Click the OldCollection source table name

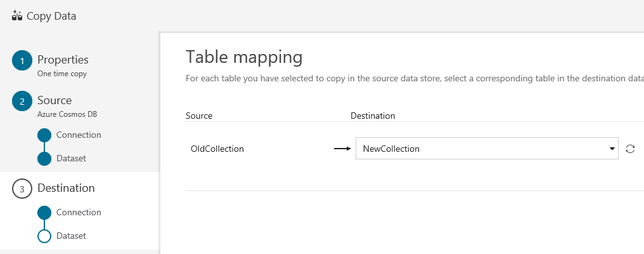217,149
